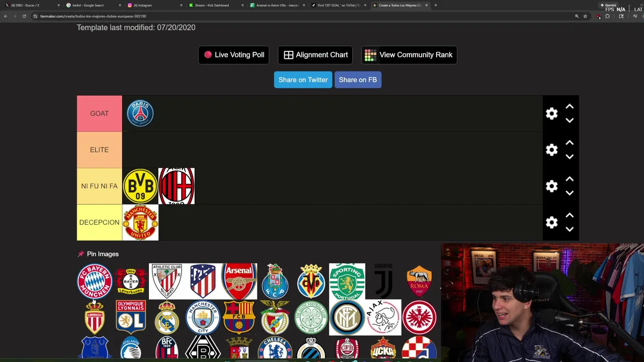Edit the GOAT tier label
The height and width of the screenshot is (362, 644).
click(x=99, y=114)
